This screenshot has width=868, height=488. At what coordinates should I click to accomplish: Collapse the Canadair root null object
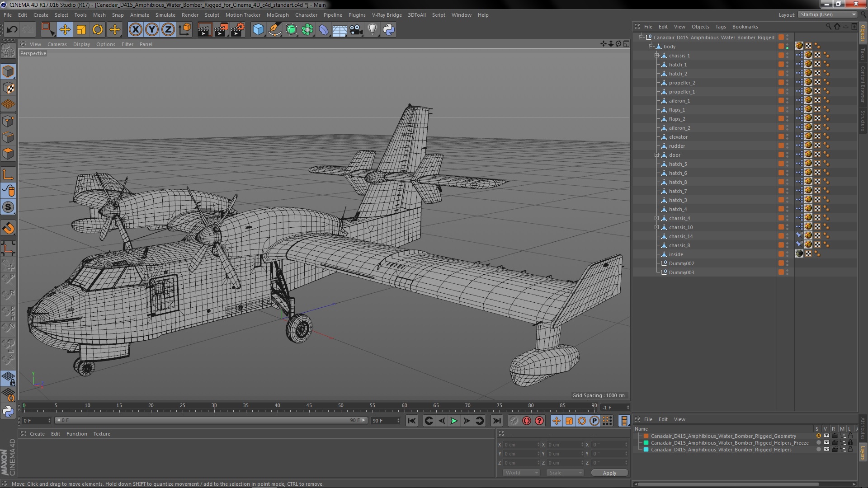pyautogui.click(x=641, y=38)
